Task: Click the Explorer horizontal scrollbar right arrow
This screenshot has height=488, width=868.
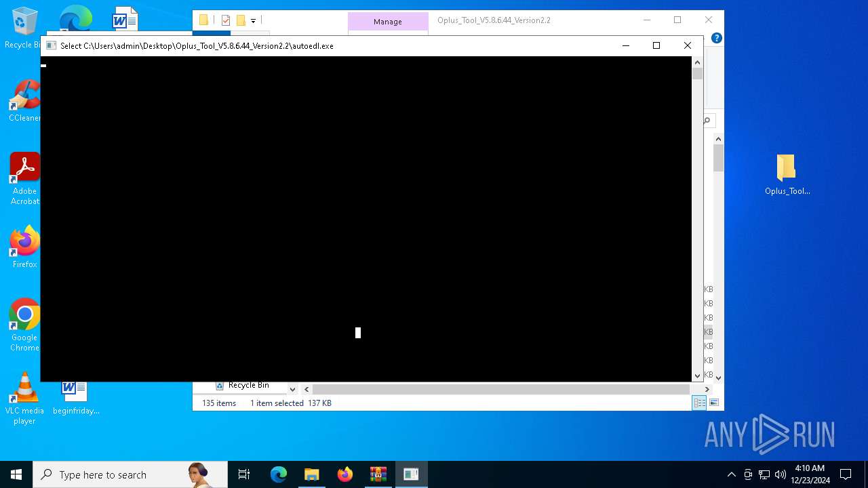Action: click(707, 389)
